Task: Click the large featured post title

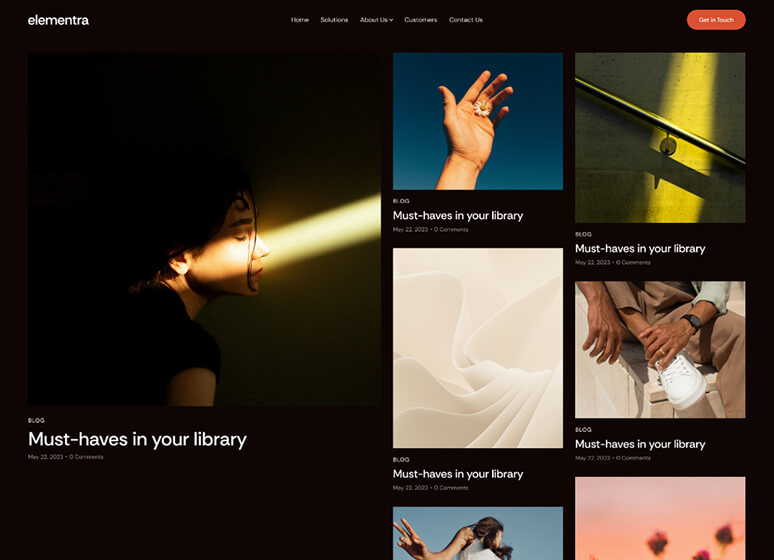Action: click(137, 439)
